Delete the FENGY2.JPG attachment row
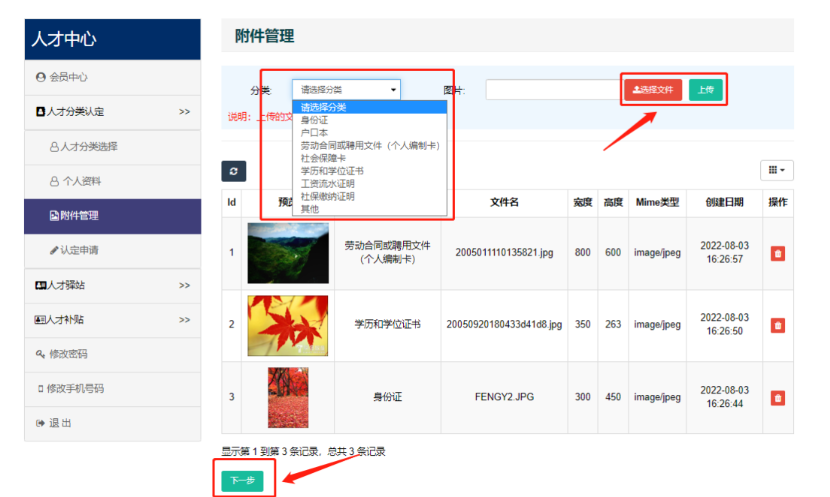The image size is (830, 497). tap(778, 398)
